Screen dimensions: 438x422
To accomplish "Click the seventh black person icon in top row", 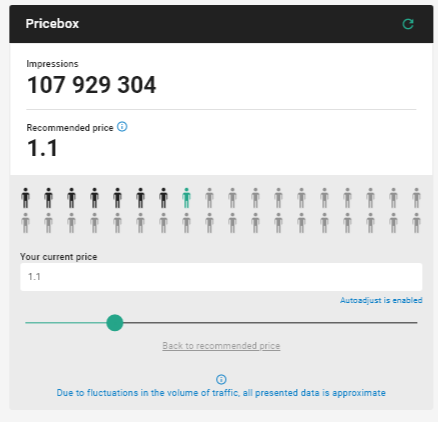I will [163, 198].
